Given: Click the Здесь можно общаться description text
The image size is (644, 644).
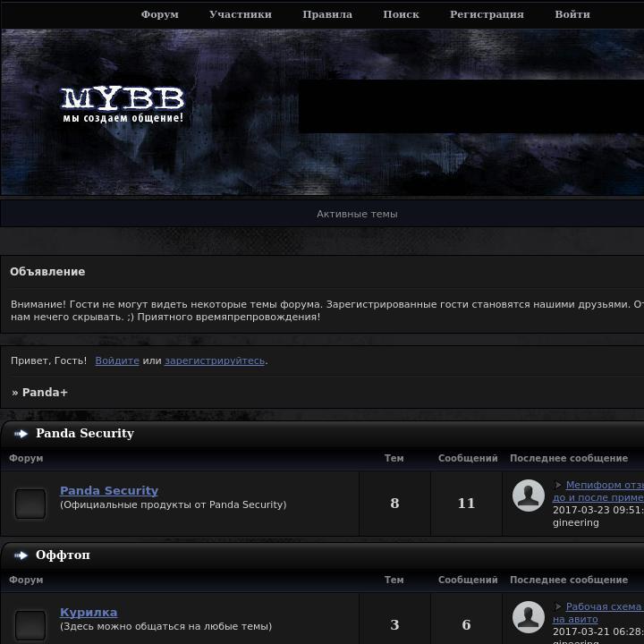Looking at the screenshot, I should point(166,626).
